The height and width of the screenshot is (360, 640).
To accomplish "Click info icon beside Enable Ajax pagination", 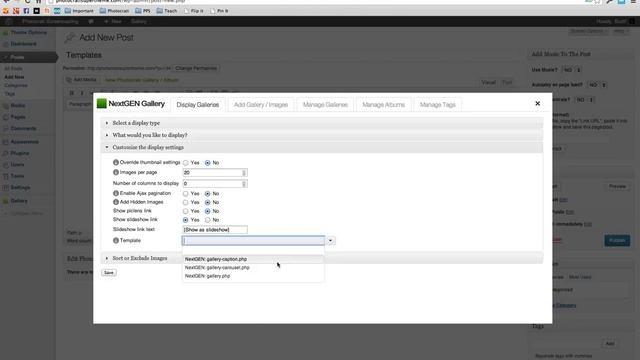I will [x=116, y=193].
